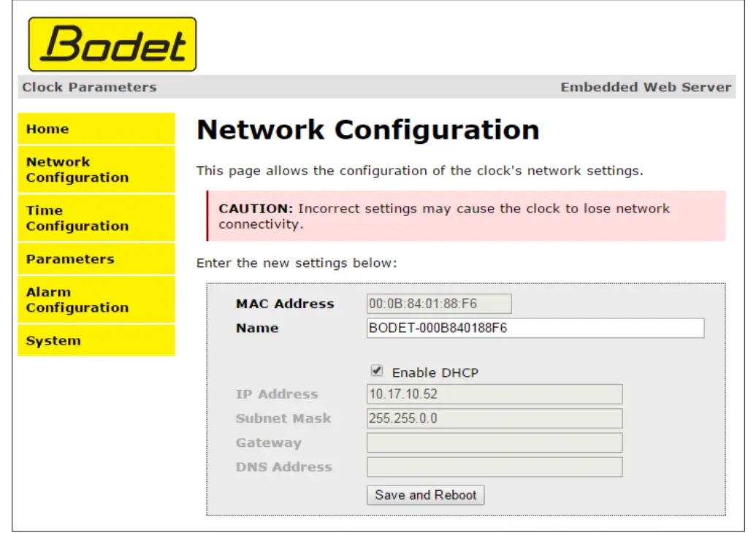Focus the Name text field

click(535, 329)
